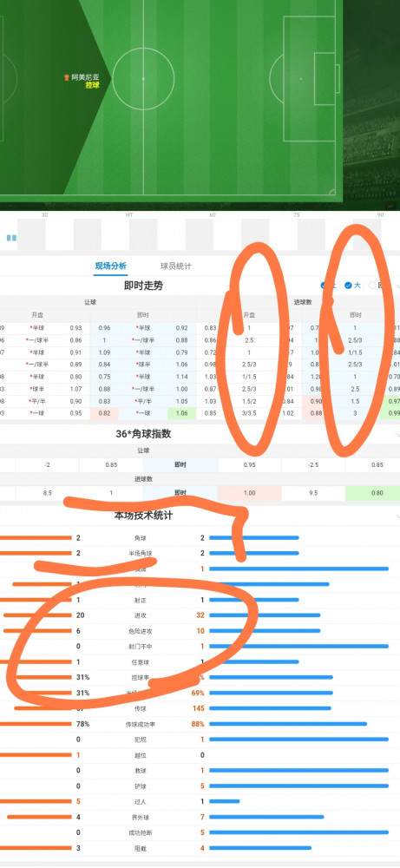400x868 pixels.
Task: Click the green 1.06 odds cell
Action: click(x=182, y=413)
